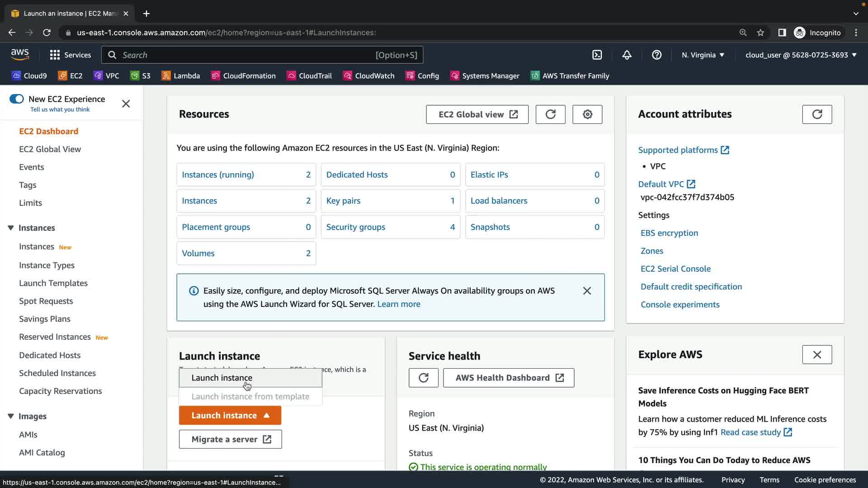Click the Resources settings gear icon

[587, 114]
